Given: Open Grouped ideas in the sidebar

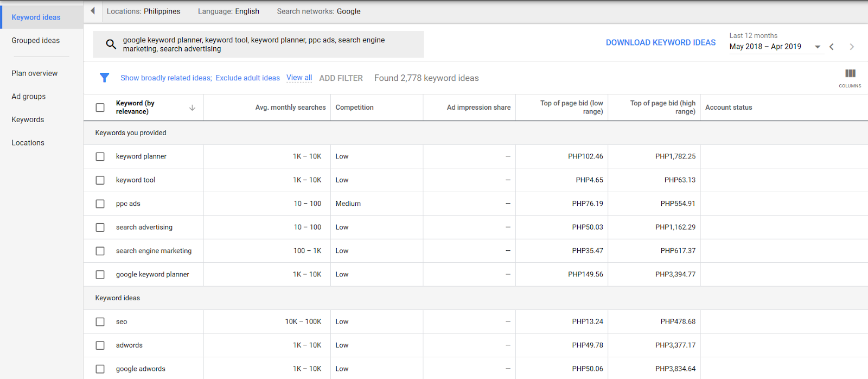Looking at the screenshot, I should (36, 40).
